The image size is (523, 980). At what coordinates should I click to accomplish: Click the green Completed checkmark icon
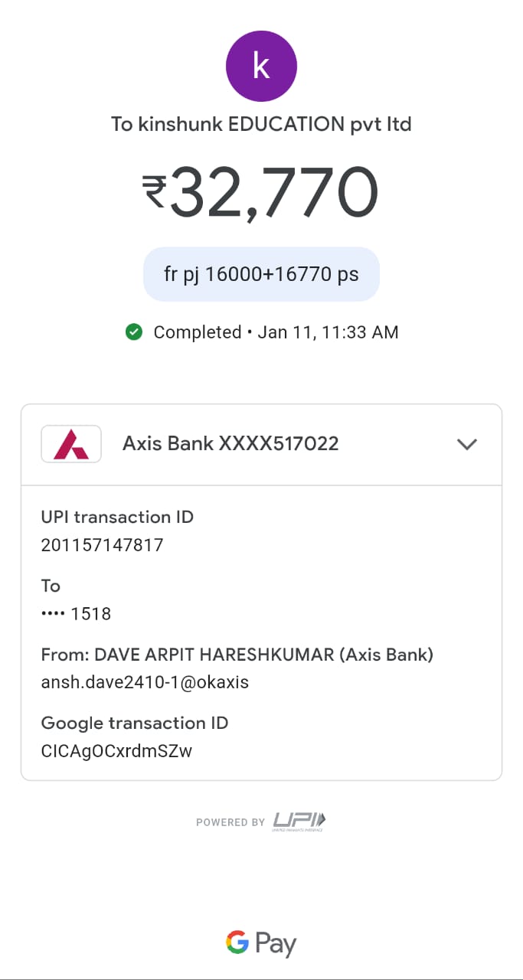point(134,332)
